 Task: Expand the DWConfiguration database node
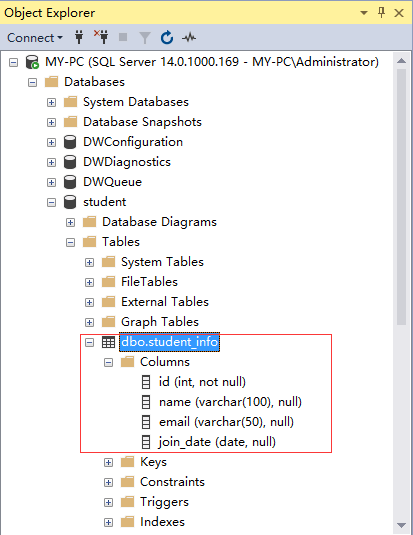(51, 142)
